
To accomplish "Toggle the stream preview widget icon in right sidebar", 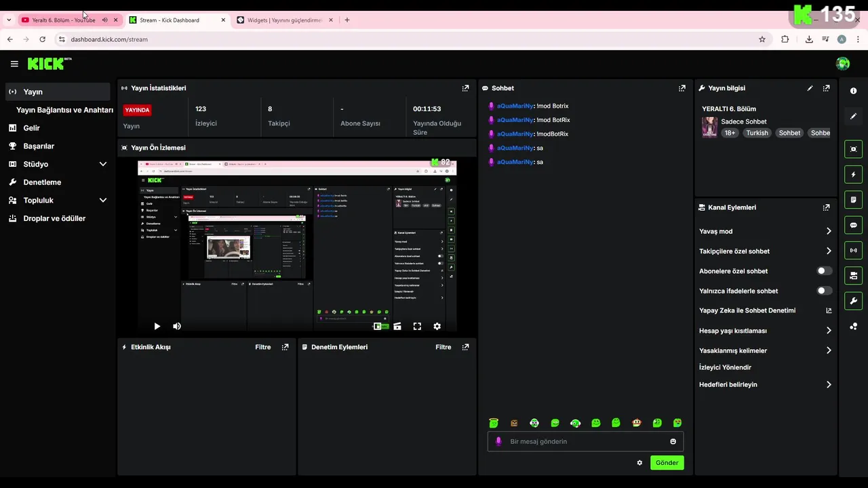I will 853,149.
